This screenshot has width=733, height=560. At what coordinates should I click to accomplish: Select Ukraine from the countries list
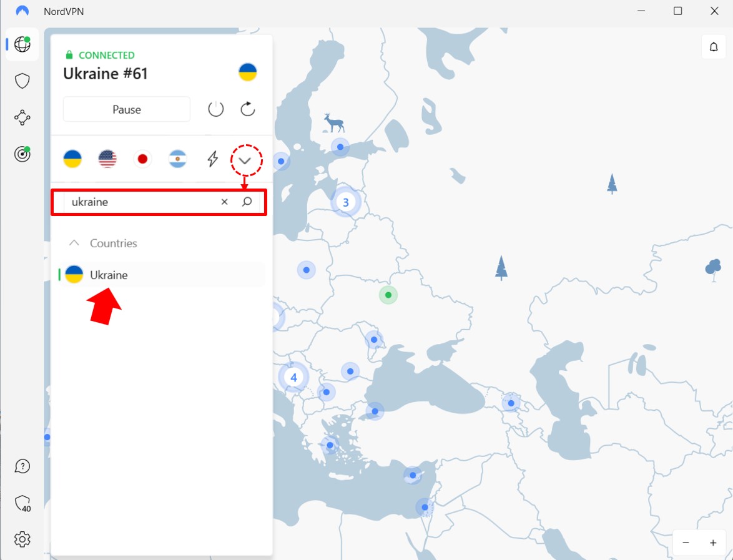pos(109,275)
